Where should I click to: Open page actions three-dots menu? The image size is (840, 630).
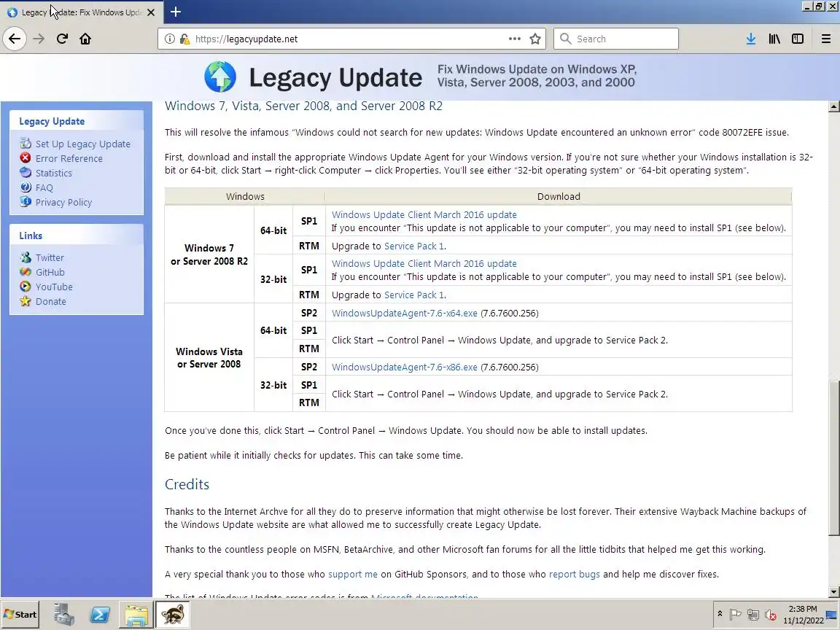[x=514, y=39]
